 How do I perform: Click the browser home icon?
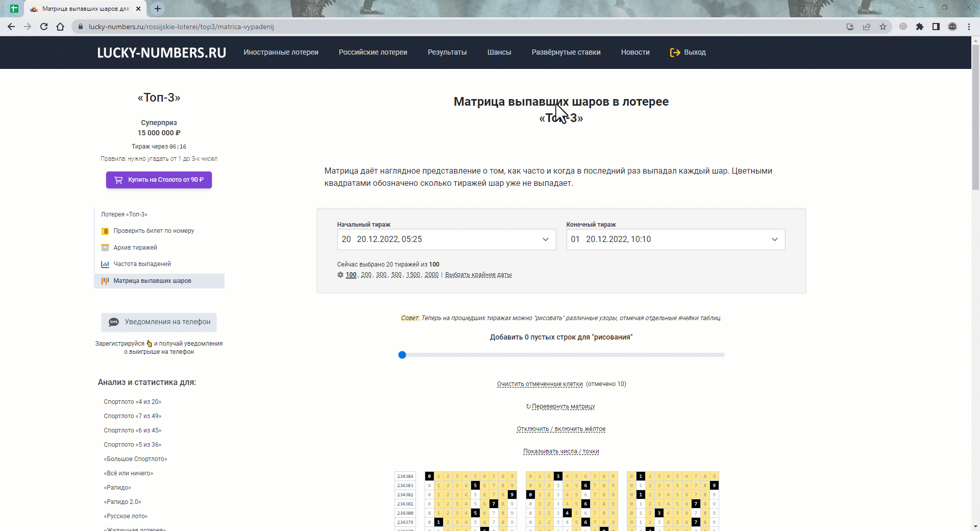[x=60, y=27]
